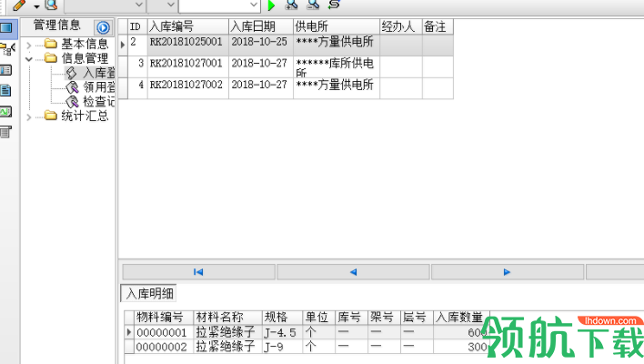The width and height of the screenshot is (644, 364).
Task: Sort by the 入库日期 column header
Action: coord(261,26)
